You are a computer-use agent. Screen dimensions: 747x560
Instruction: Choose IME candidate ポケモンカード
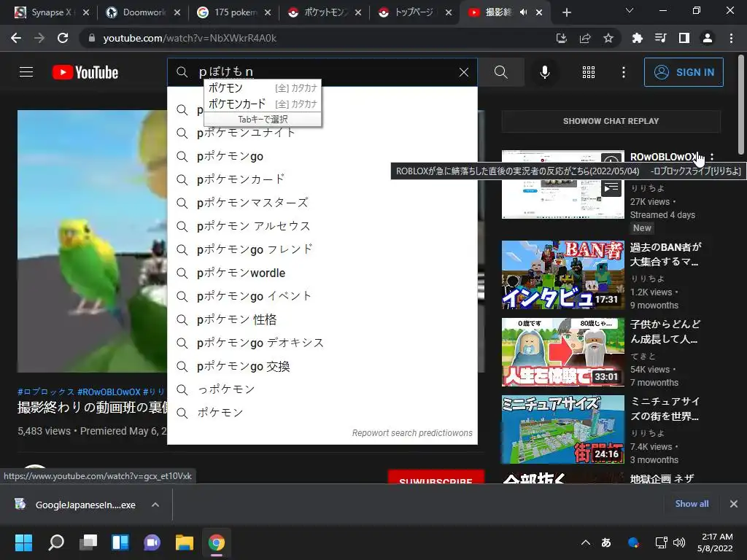[x=263, y=104]
